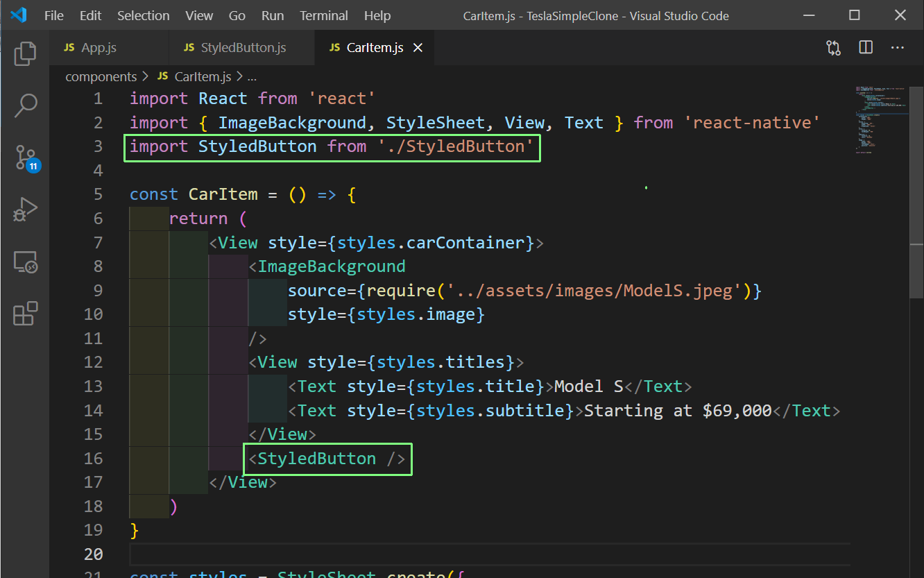Open the Terminal menu
The width and height of the screenshot is (924, 578).
[324, 15]
